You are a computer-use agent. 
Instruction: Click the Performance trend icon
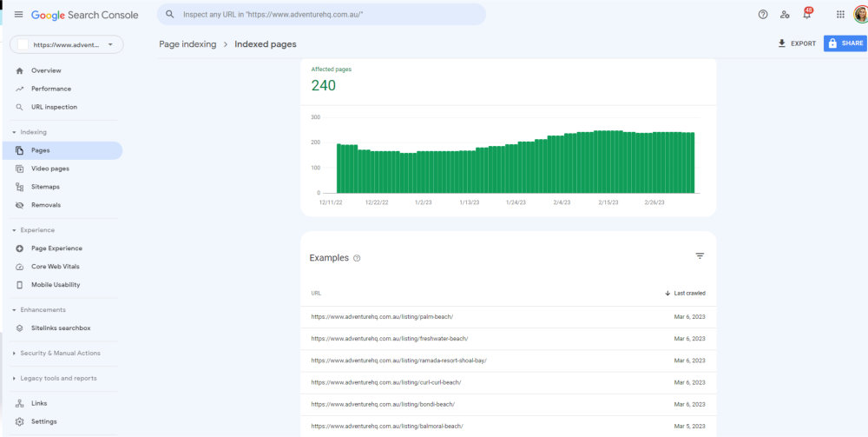coord(20,89)
